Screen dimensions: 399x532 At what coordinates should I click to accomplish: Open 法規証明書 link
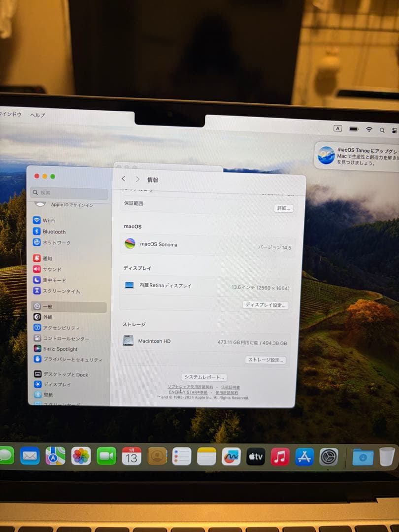[231, 387]
